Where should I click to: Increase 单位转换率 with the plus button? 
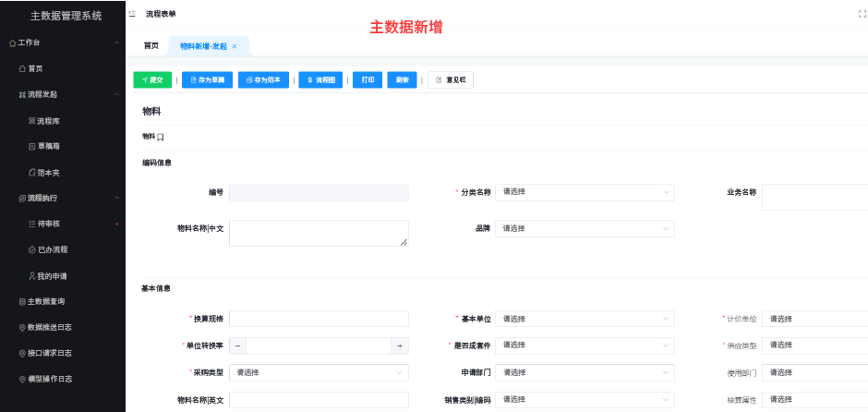[x=399, y=345]
